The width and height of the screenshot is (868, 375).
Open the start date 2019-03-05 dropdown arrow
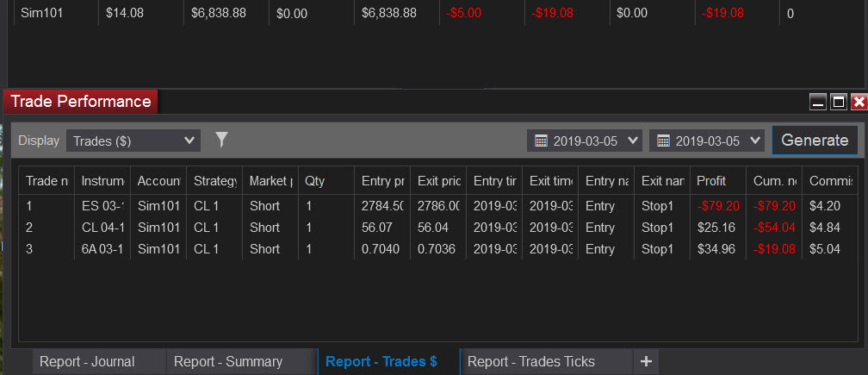(633, 141)
